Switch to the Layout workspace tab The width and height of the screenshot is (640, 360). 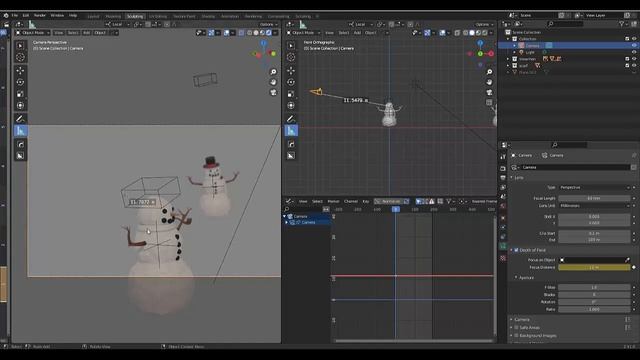pyautogui.click(x=93, y=16)
